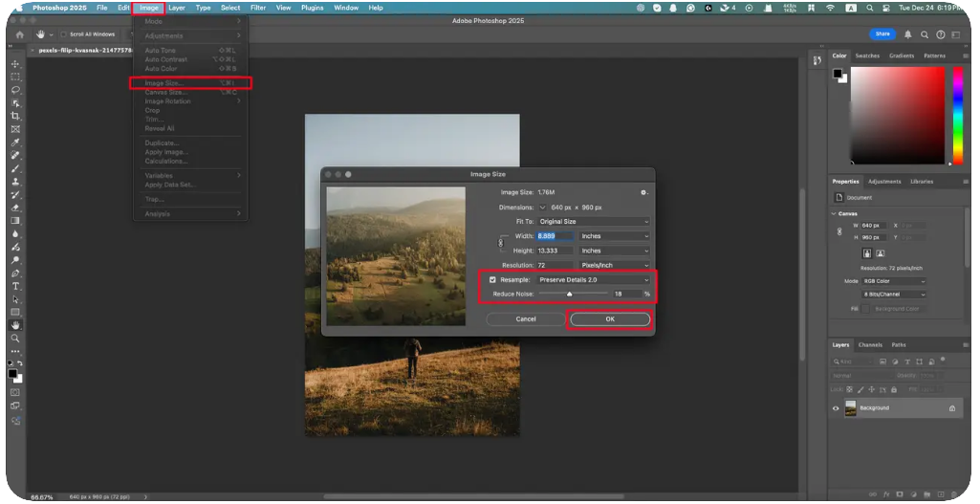Open the Width units Inches dropdown

pos(615,235)
